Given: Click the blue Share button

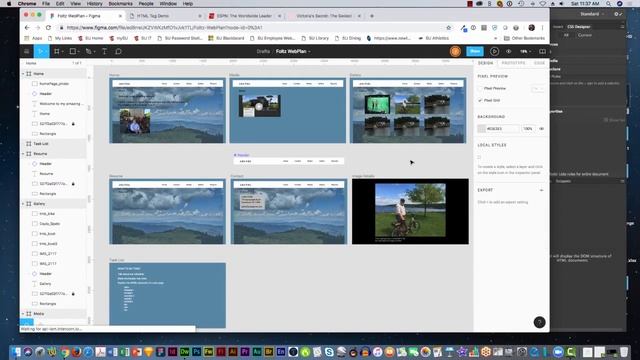Looking at the screenshot, I should (475, 51).
